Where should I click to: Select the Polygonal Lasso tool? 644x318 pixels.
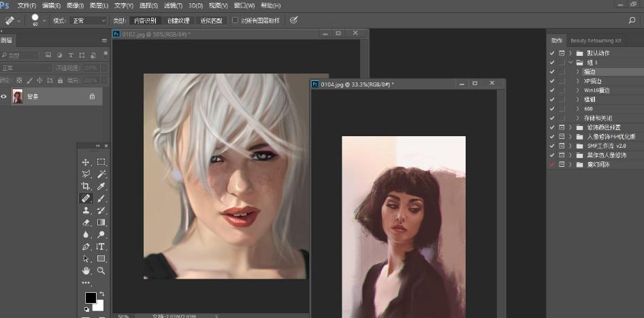tap(86, 174)
